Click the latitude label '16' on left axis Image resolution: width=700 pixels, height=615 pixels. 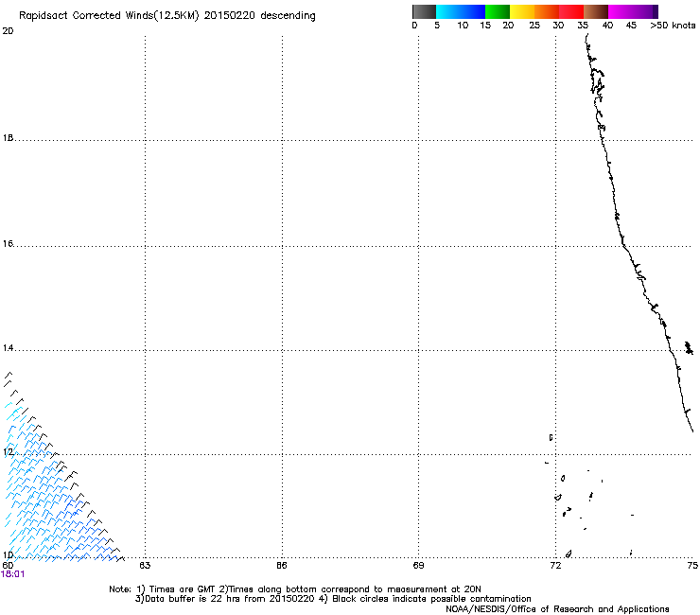pos(8,244)
